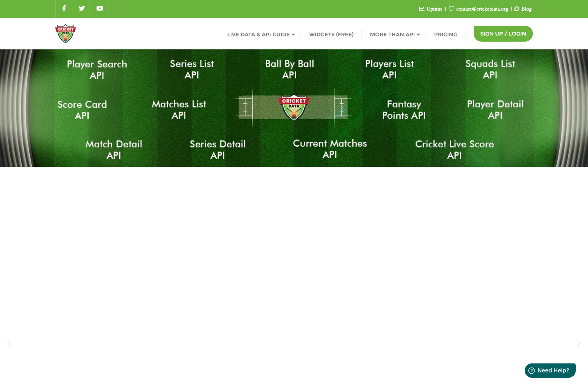This screenshot has width=588, height=392.
Task: Click the Ball By Ball API banner text
Action: (290, 69)
